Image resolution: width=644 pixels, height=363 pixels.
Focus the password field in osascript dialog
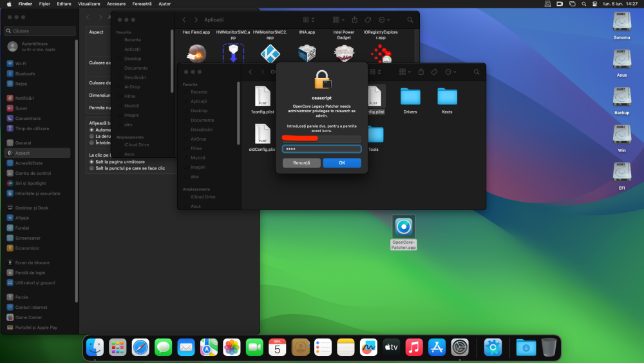point(321,149)
